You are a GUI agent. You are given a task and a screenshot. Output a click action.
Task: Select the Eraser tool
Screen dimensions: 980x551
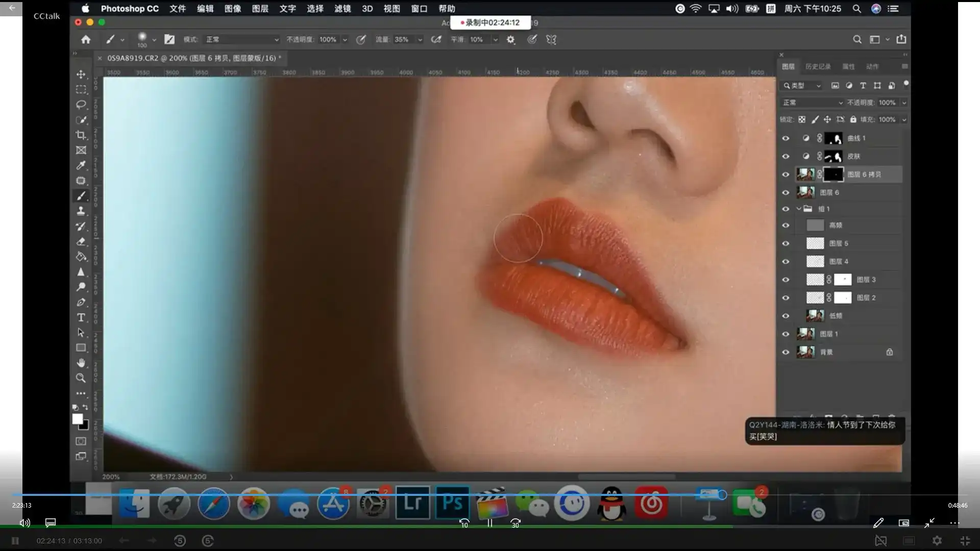[81, 241]
